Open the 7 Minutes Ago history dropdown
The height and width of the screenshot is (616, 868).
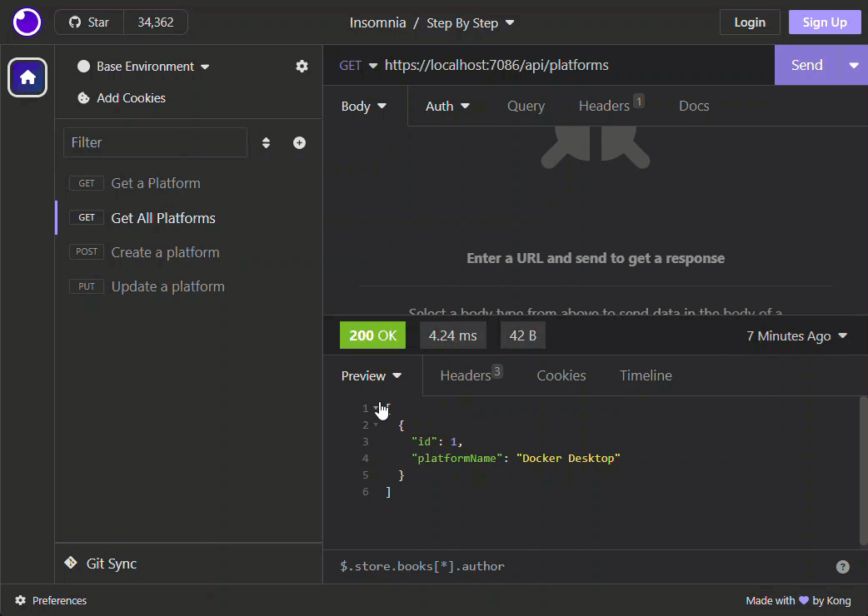796,336
